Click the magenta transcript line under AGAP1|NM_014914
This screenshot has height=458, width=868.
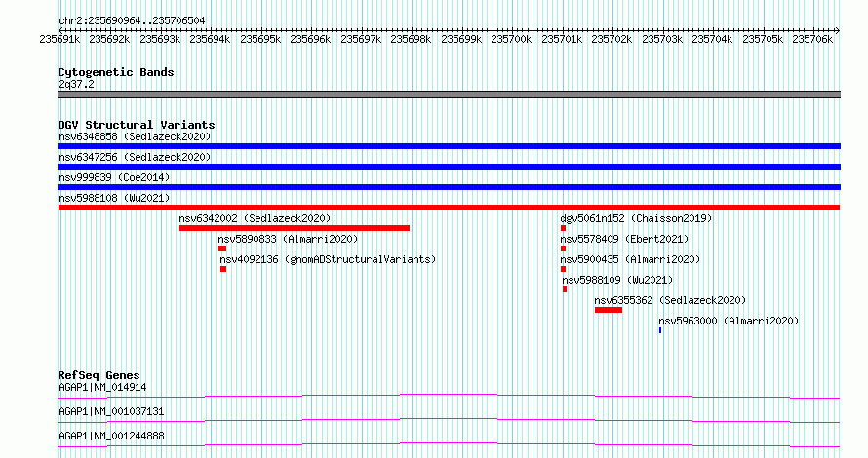point(449,396)
